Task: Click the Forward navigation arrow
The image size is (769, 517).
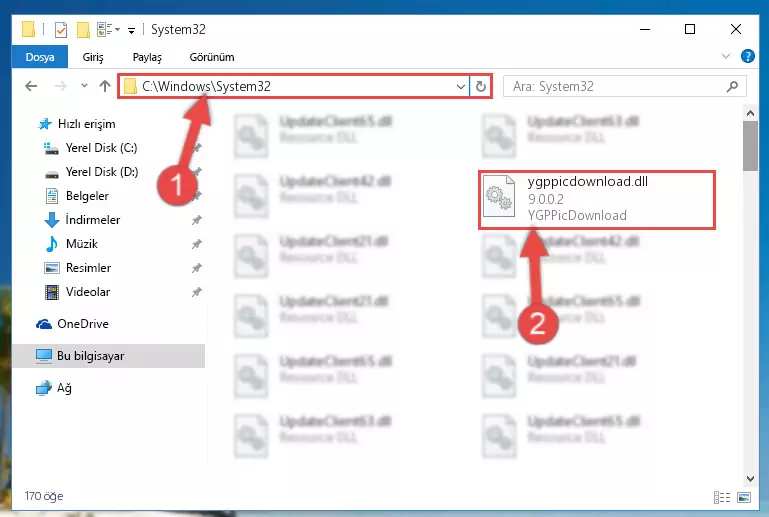Action: pyautogui.click(x=60, y=86)
